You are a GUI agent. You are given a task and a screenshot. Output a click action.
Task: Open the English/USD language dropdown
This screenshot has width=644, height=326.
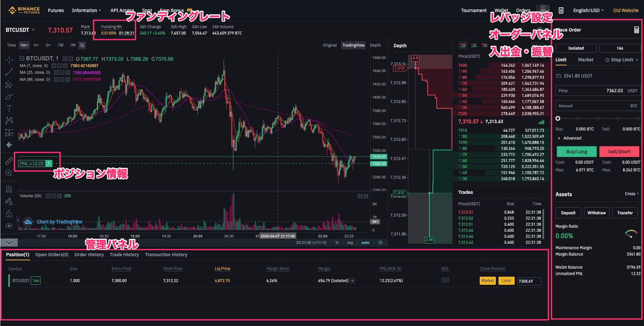point(588,10)
